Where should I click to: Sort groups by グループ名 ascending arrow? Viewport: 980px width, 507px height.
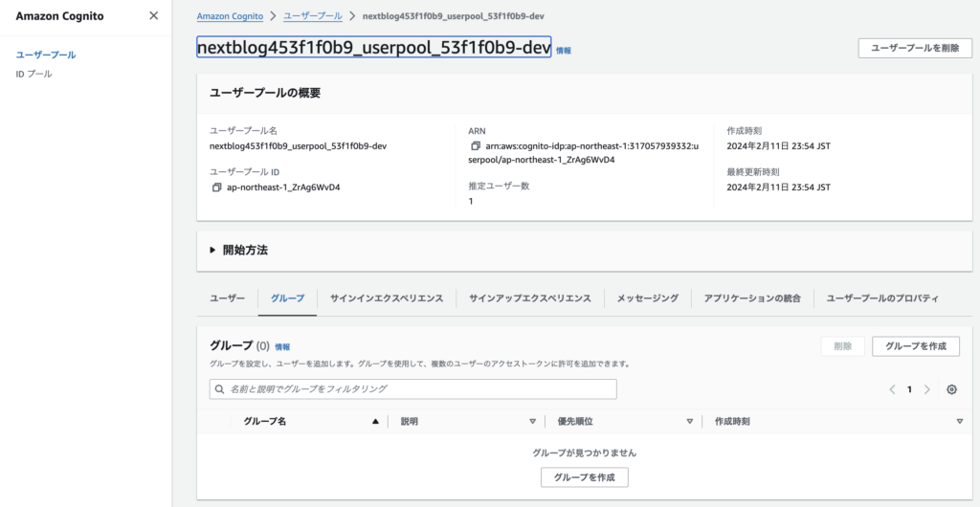click(x=375, y=422)
